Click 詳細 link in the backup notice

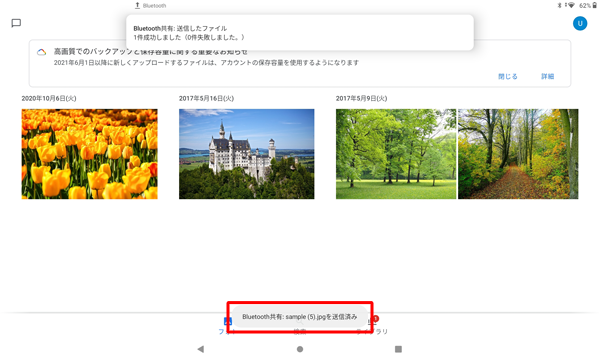547,77
